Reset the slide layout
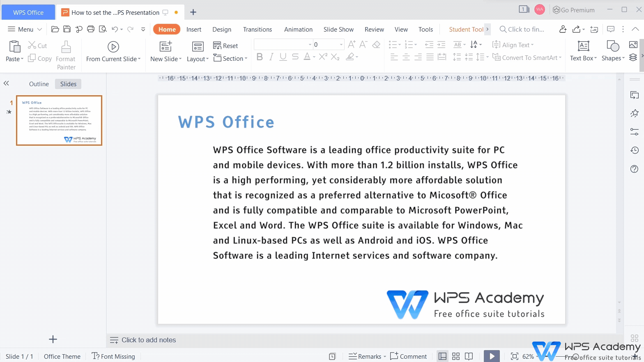This screenshot has width=644, height=362. tap(225, 46)
